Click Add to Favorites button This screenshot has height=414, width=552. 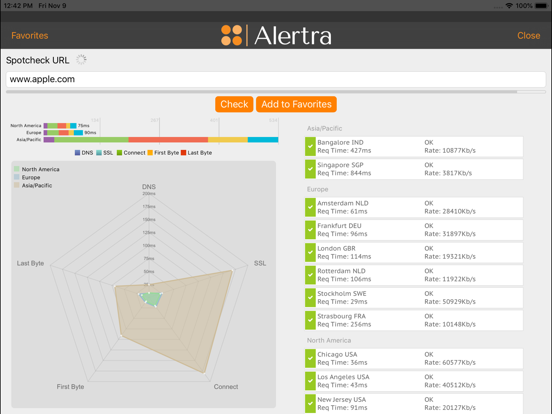click(x=296, y=104)
